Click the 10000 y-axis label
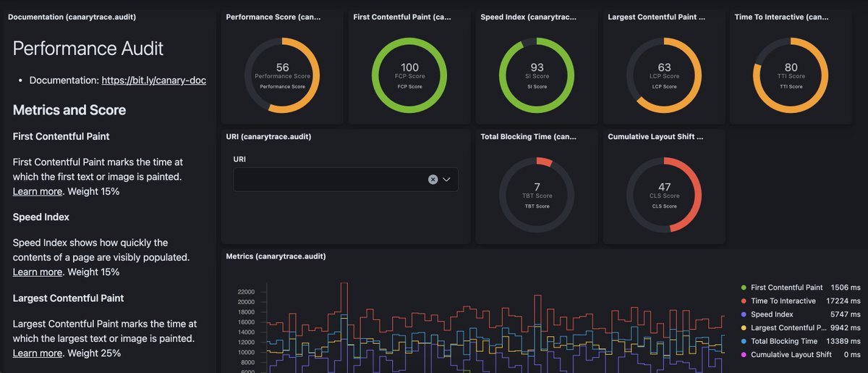This screenshot has height=373, width=868. pyautogui.click(x=246, y=353)
